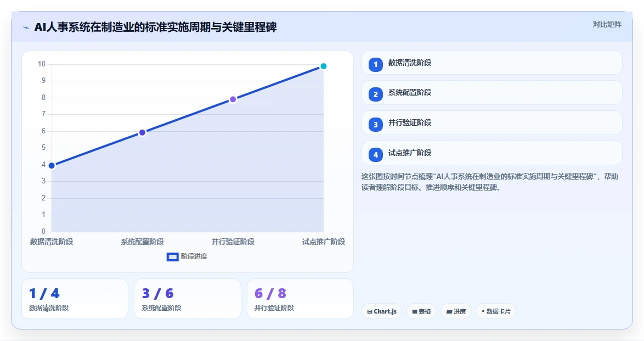
Task: Click the y-axis tick label 0
Action: click(43, 231)
